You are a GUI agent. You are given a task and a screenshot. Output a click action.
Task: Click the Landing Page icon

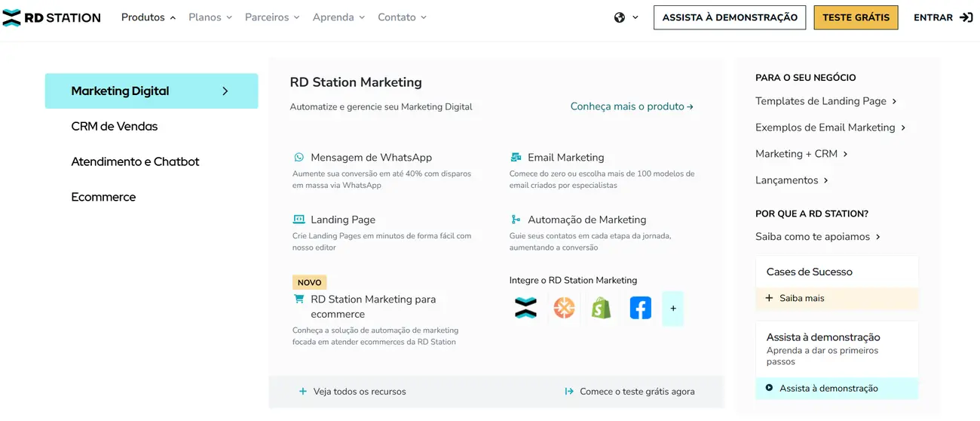[299, 220]
